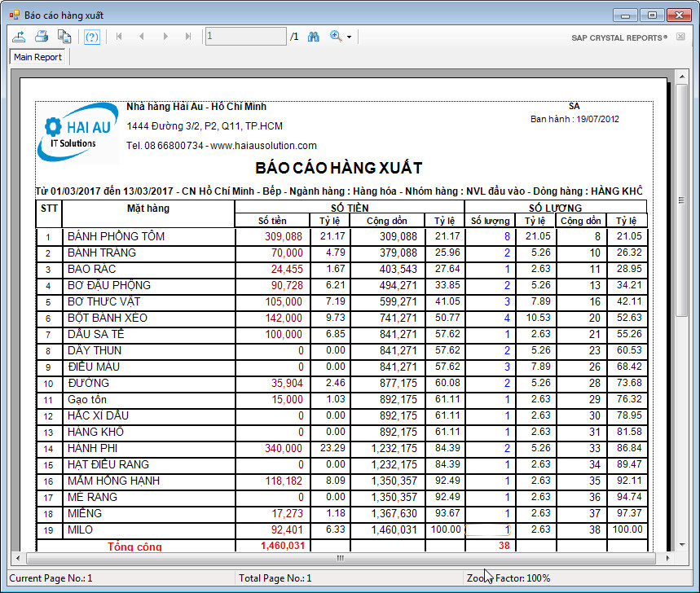Go to previous page arrow
Screen dimensions: 700x593
(142, 37)
